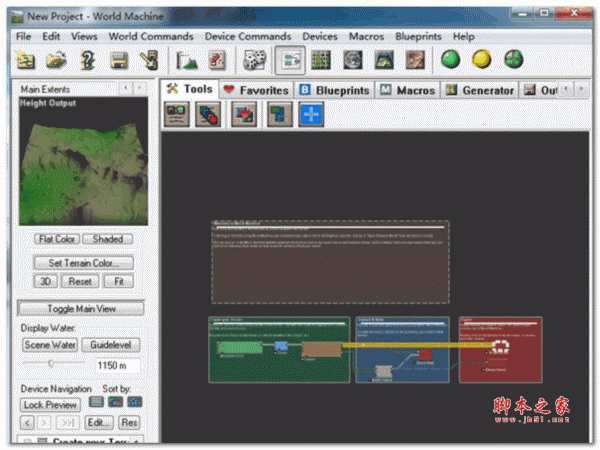Toggle Flat Color display mode
Image resolution: width=600 pixels, height=450 pixels.
click(x=56, y=240)
